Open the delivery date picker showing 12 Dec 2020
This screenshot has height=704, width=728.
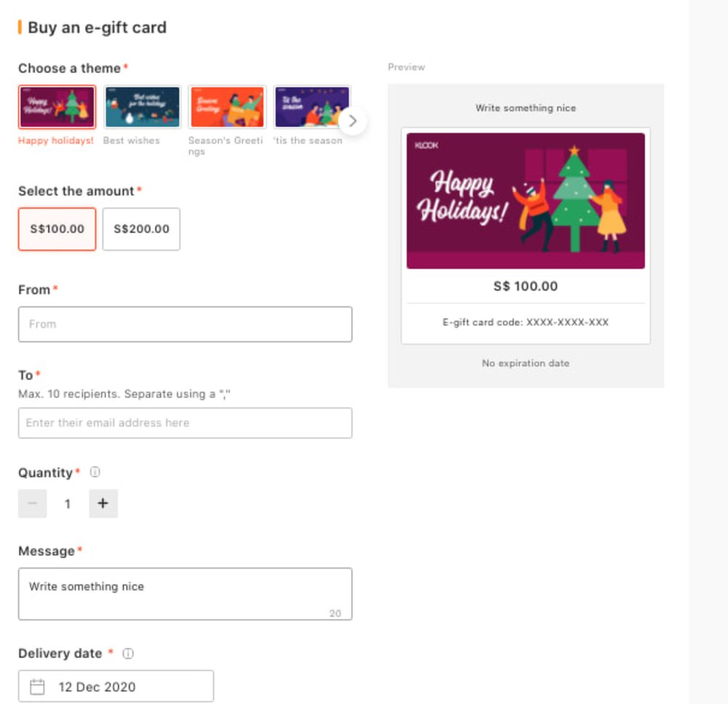point(115,685)
